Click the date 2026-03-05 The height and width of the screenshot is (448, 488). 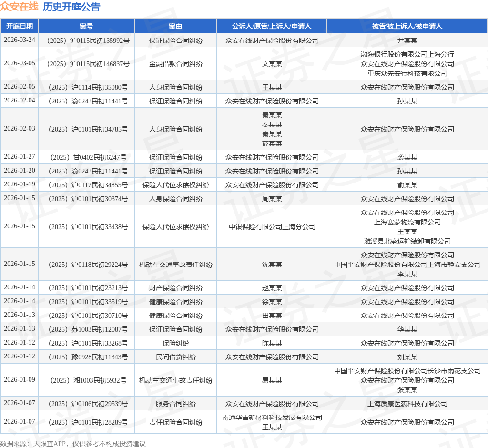point(19,63)
